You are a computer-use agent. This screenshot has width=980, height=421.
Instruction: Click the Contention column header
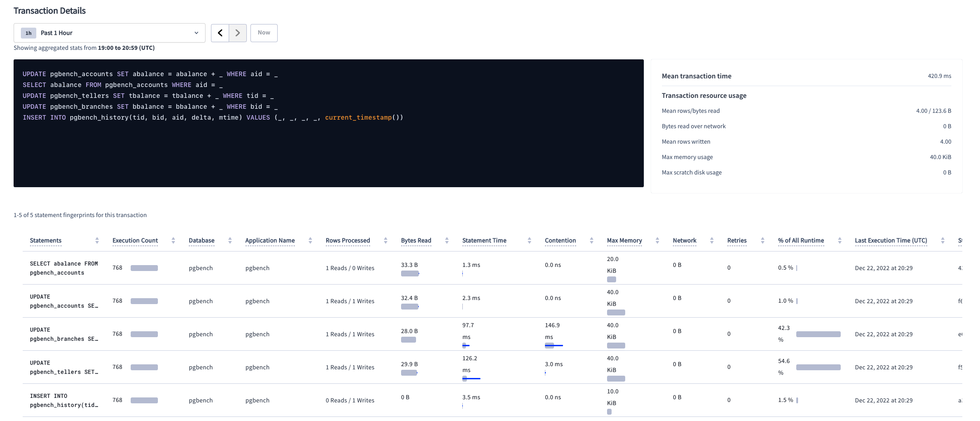click(560, 241)
